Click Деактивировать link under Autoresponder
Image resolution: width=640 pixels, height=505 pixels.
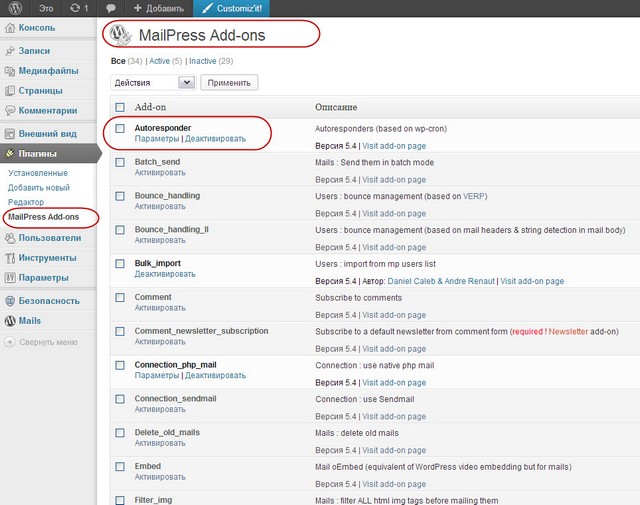tap(216, 139)
